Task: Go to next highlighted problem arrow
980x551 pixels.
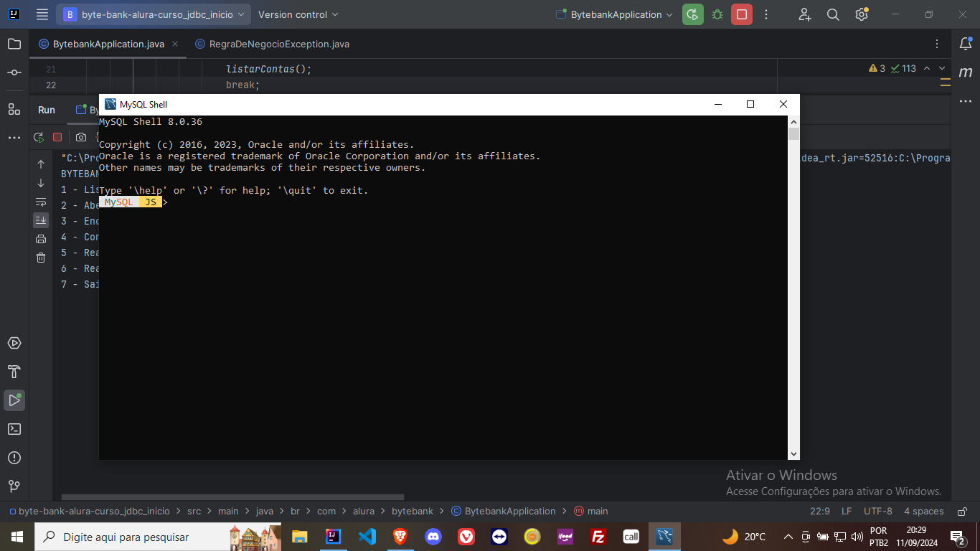Action: pyautogui.click(x=943, y=69)
